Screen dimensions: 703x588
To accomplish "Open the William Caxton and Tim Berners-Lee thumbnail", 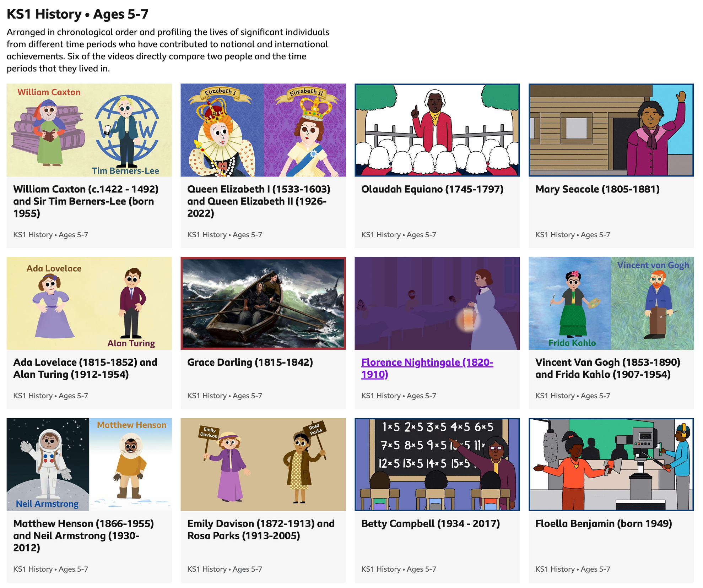I will coord(89,130).
